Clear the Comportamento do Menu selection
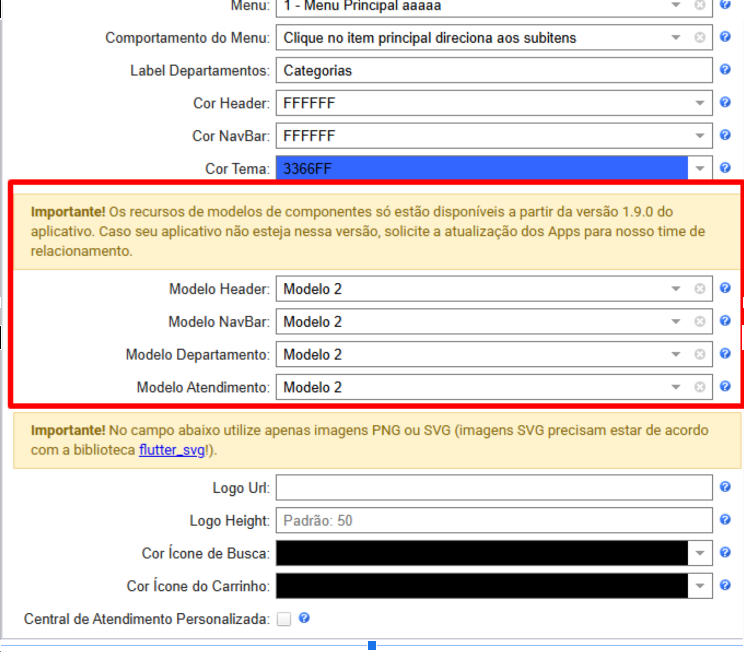Image resolution: width=744 pixels, height=652 pixels. tap(700, 37)
